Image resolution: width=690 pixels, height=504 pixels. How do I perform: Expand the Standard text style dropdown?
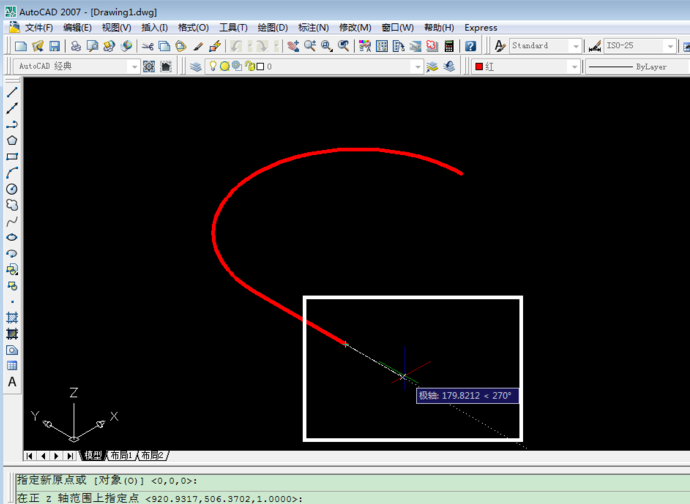(x=576, y=46)
